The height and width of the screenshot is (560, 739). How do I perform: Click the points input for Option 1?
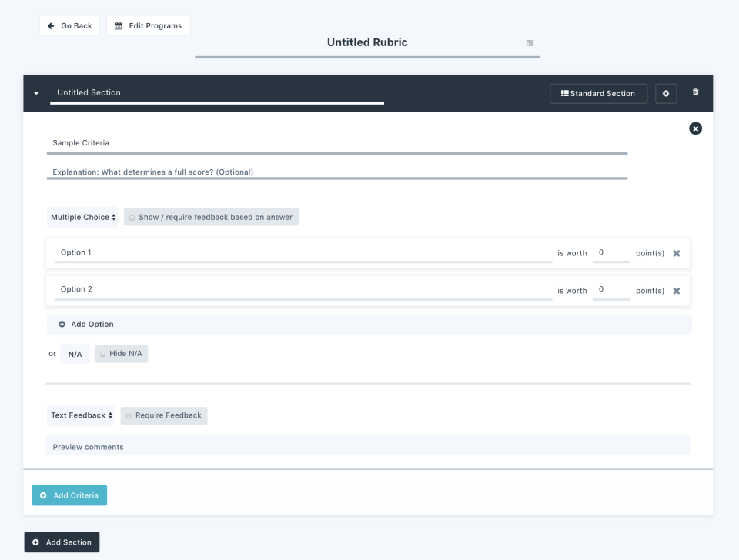(611, 252)
